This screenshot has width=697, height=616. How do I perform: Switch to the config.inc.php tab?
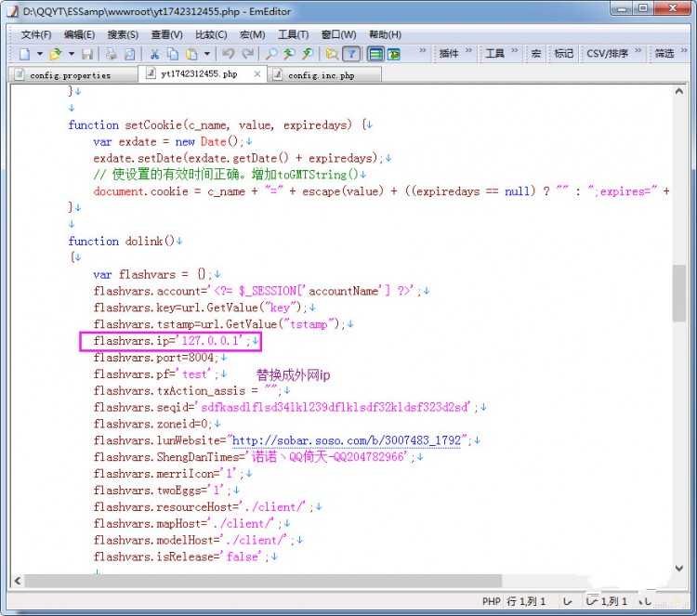click(x=321, y=75)
